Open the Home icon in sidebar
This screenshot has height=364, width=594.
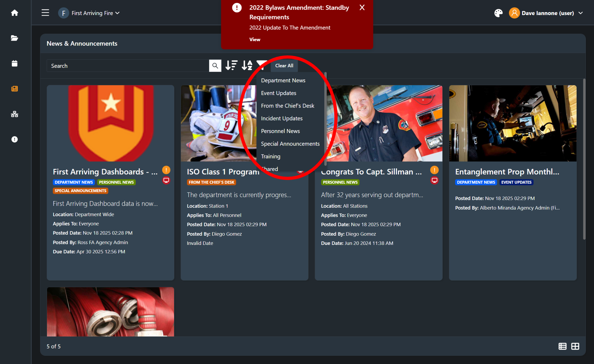(15, 13)
